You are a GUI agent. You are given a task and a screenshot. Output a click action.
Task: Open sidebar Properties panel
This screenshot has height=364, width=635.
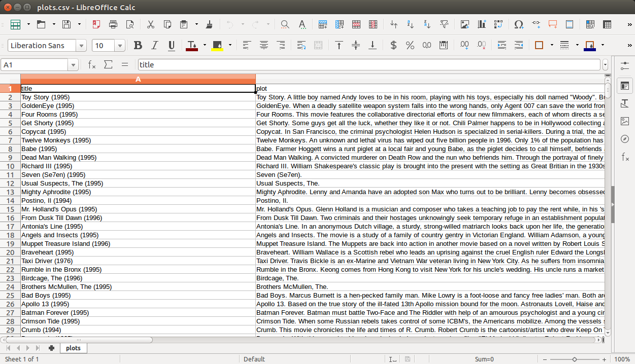coord(624,86)
